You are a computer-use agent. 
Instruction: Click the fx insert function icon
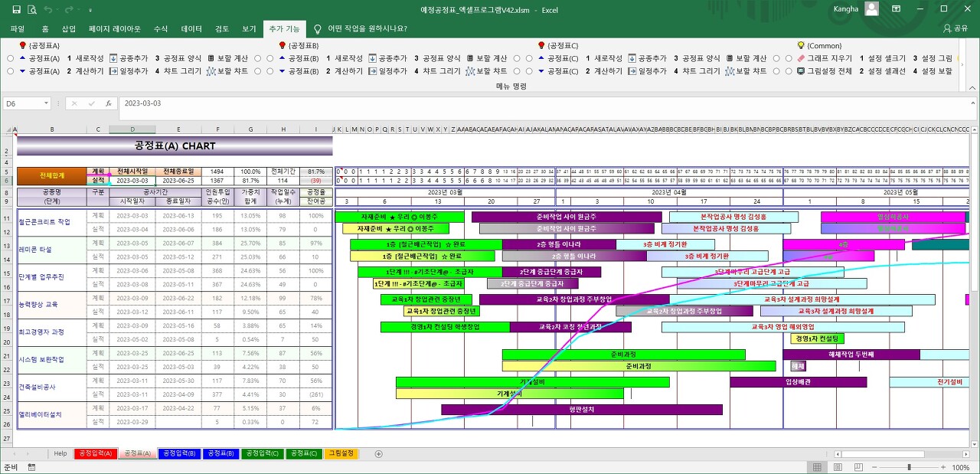[x=108, y=103]
